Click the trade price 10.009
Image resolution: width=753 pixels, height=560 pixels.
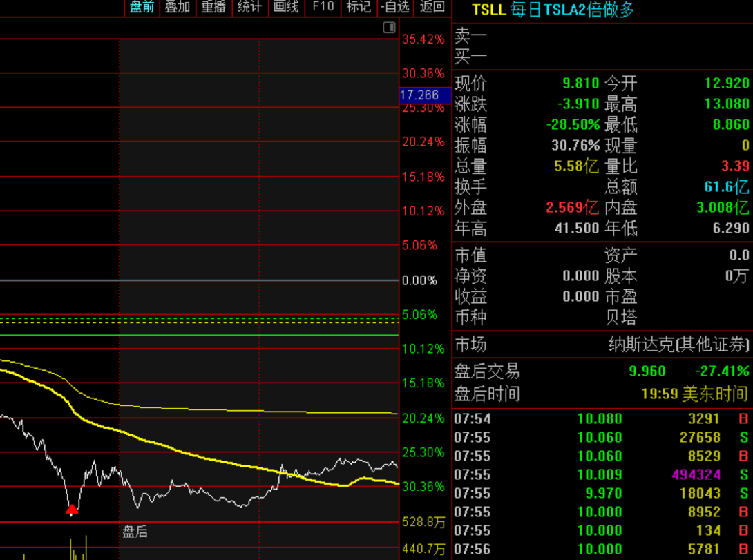(600, 474)
